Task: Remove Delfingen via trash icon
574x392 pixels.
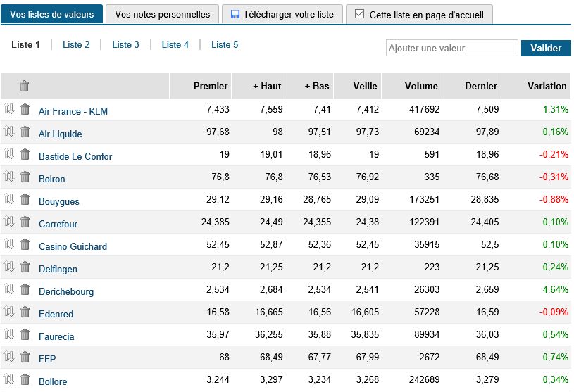Action: click(x=25, y=267)
